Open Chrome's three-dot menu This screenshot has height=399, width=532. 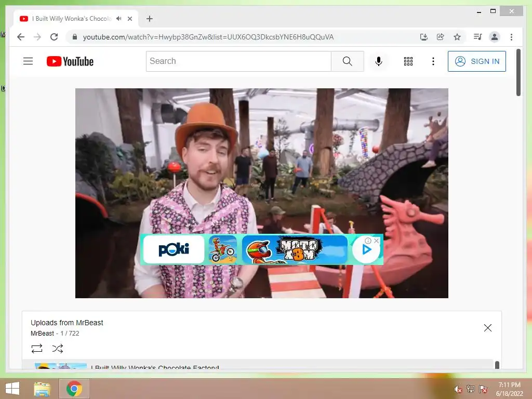pos(511,37)
